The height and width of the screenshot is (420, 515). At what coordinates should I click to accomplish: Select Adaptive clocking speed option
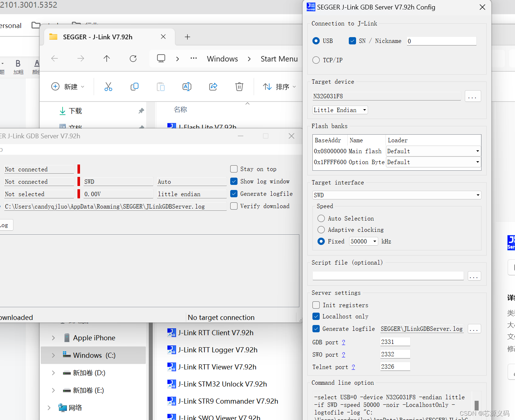(x=321, y=230)
